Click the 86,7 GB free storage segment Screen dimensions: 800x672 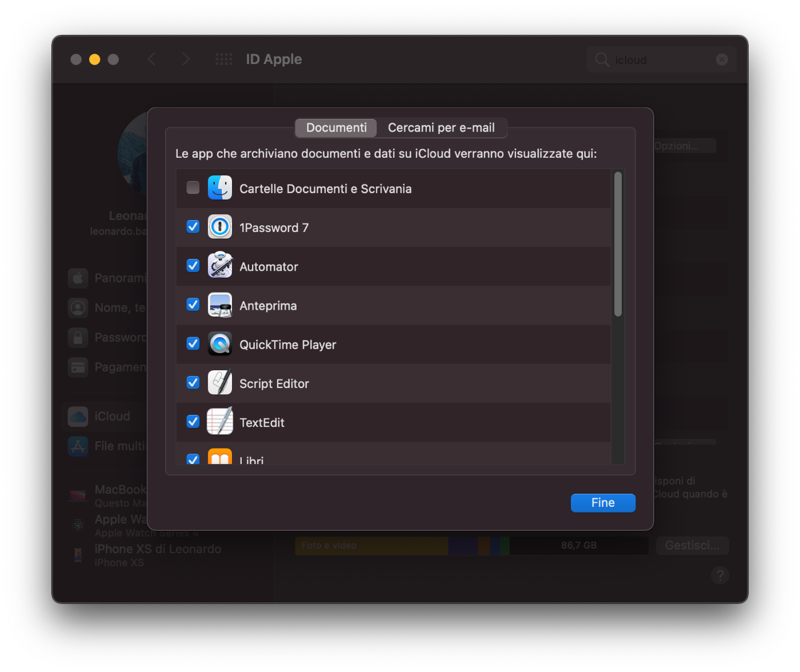tap(579, 546)
